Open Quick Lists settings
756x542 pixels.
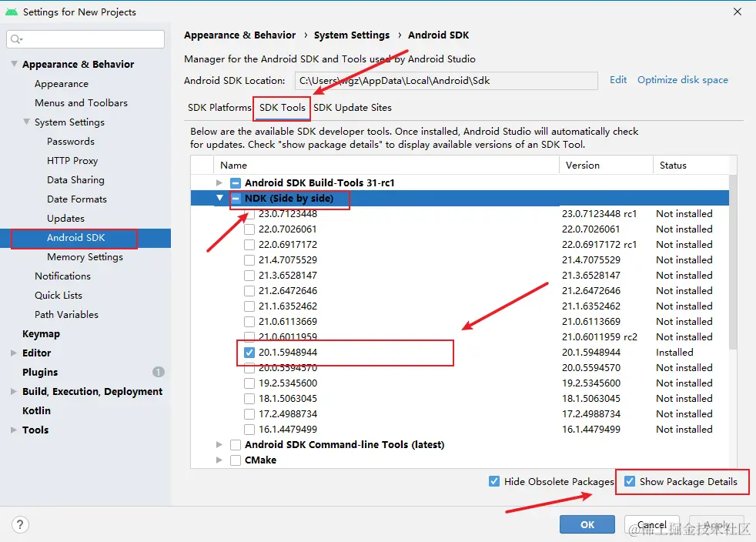point(59,295)
